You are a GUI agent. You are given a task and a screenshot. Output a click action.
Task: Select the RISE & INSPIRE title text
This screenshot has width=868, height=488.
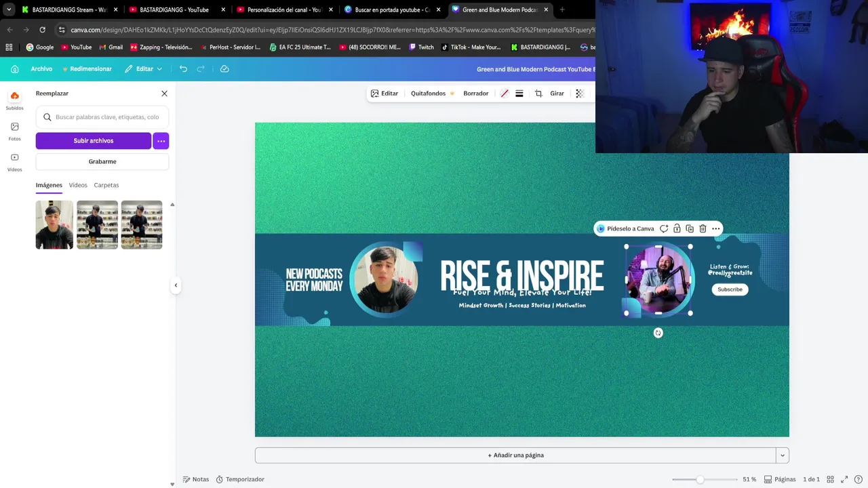pos(521,274)
